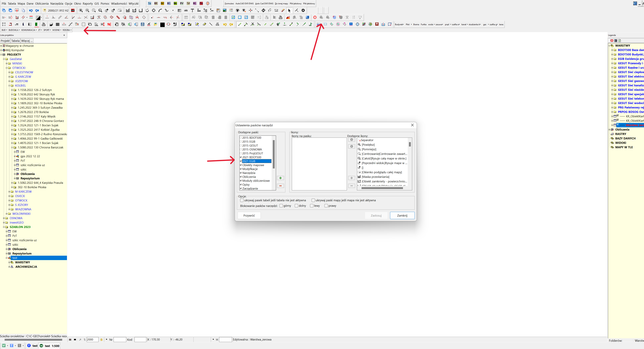Screen dimensions: 644x349
Task: Open the Budynek dropdown in toolbar
Action: point(399,24)
